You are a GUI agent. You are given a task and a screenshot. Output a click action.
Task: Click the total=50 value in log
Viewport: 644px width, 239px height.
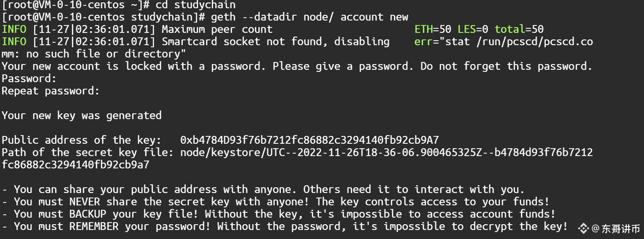tap(519, 29)
